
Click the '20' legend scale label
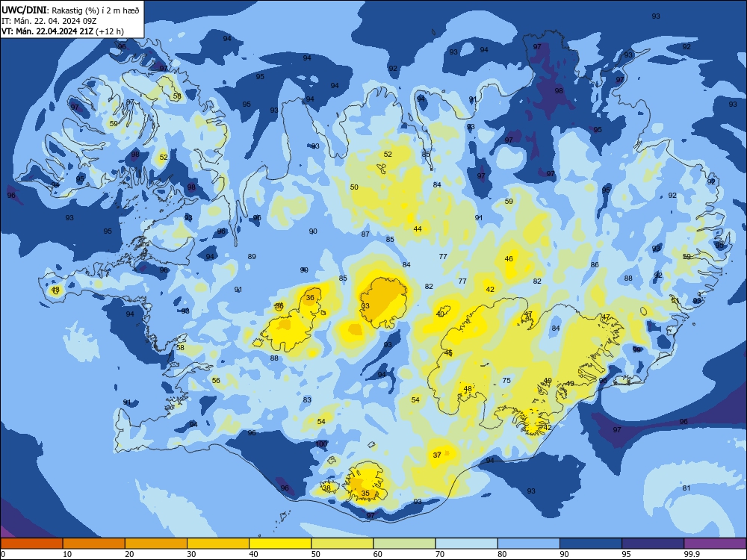tap(129, 554)
